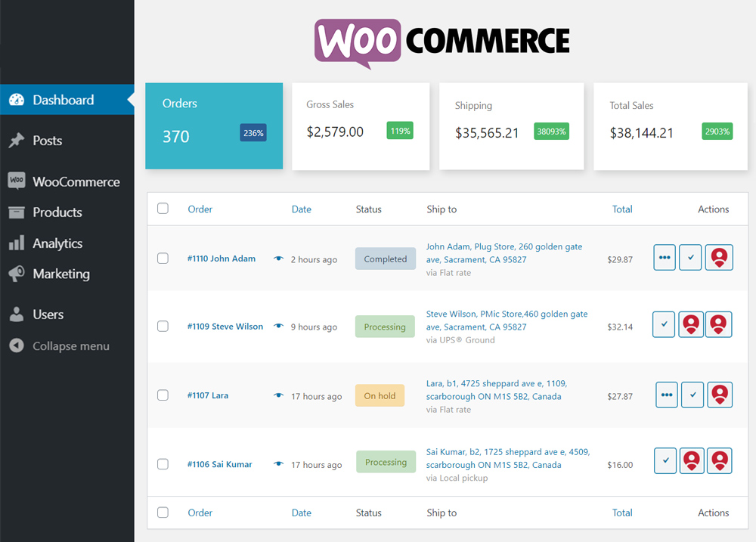Click the Woo logo icon in sidebar
The width and height of the screenshot is (756, 542).
pos(17,181)
